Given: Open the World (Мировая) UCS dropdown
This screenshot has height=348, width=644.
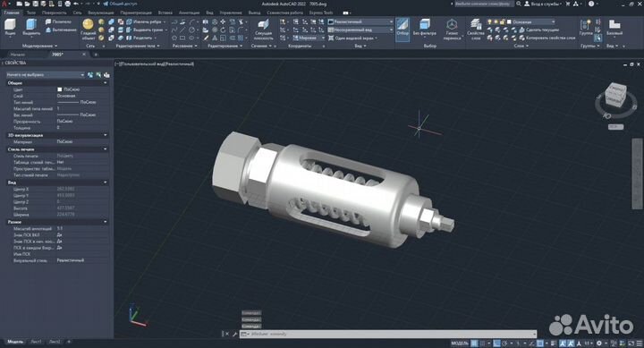Looking at the screenshot, I should point(309,38).
